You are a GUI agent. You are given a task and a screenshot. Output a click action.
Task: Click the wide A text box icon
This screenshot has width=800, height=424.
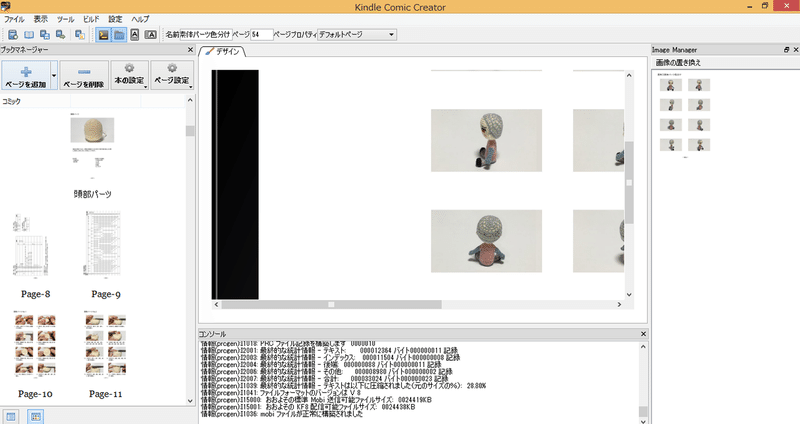point(151,35)
